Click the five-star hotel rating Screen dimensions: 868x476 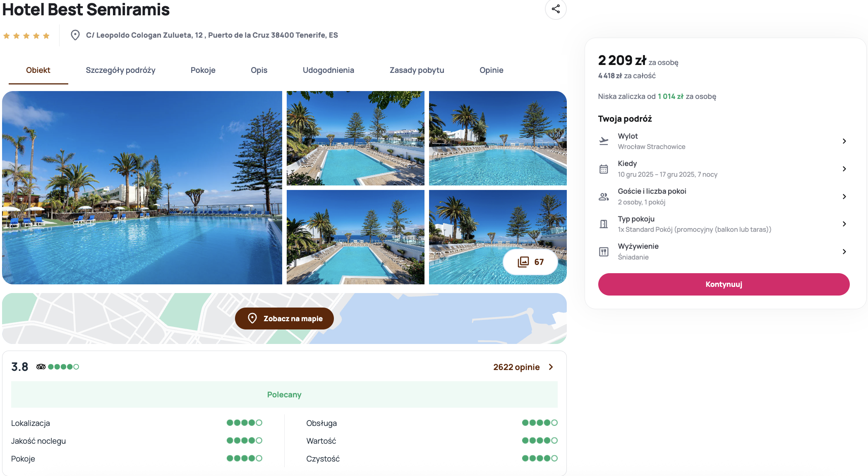point(26,36)
